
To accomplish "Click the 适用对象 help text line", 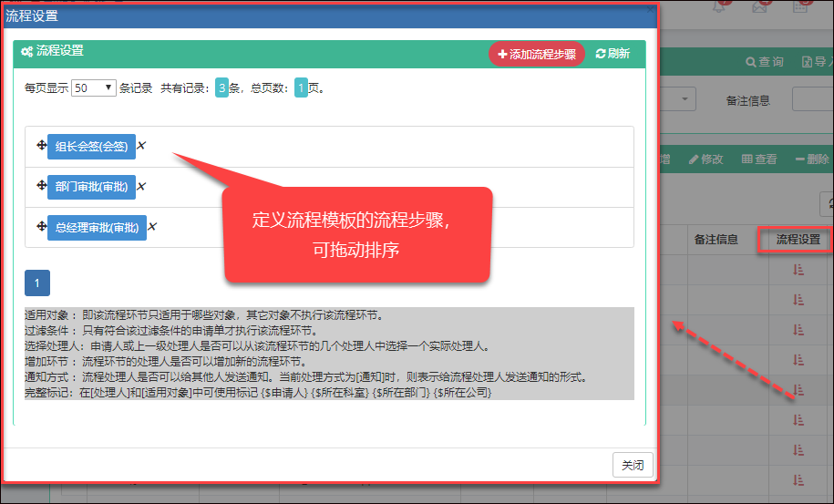I will [204, 315].
